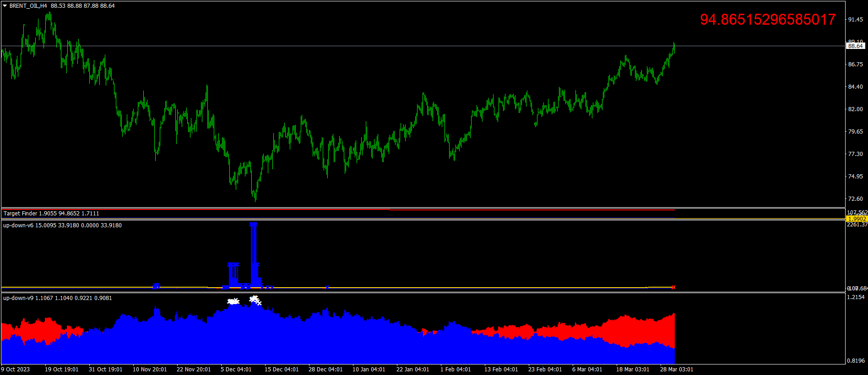Click the 82.00 price axis label
The height and width of the screenshot is (375, 868).
tap(855, 109)
